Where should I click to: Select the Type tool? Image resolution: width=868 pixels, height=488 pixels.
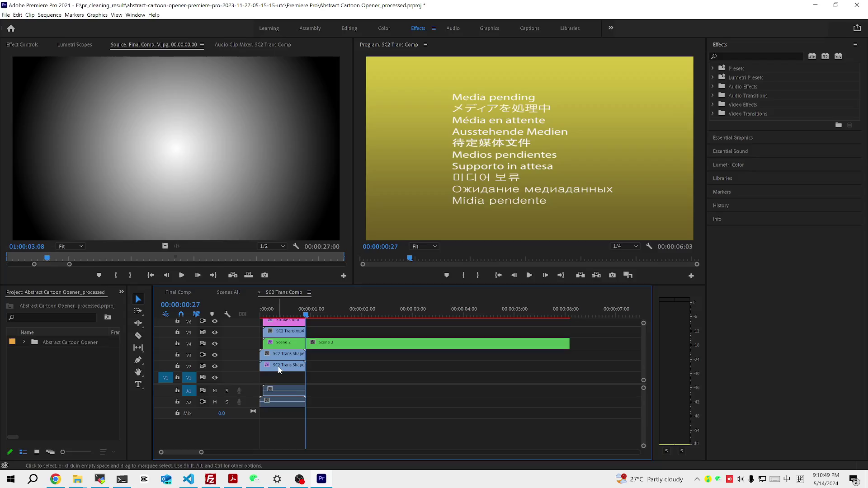(138, 385)
